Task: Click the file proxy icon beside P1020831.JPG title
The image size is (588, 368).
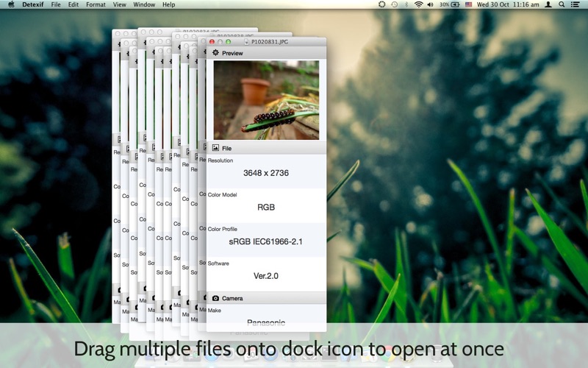Action: [246, 42]
